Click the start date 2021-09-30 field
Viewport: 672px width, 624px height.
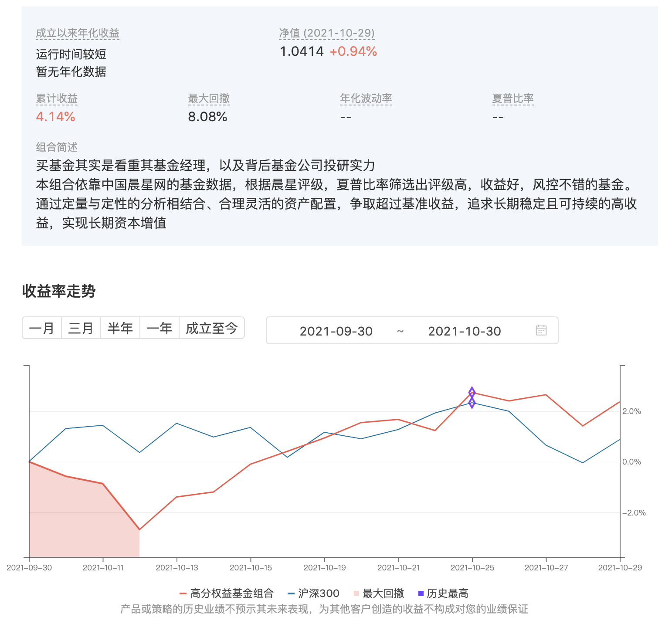(336, 331)
